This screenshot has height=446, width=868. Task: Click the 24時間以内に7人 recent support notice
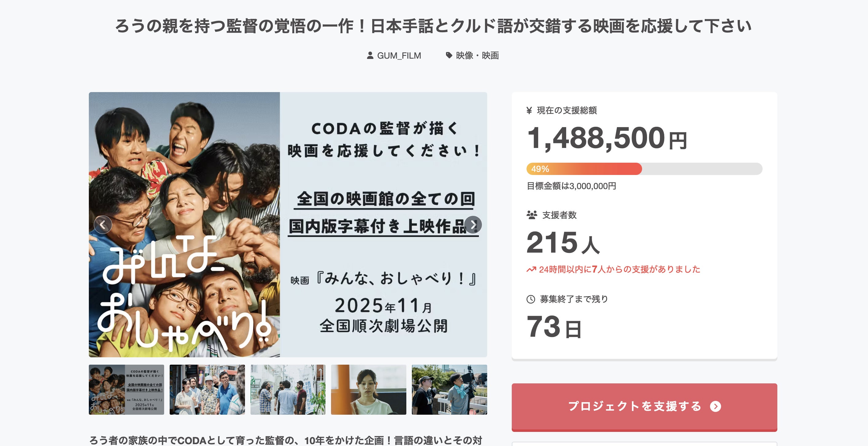[x=619, y=269]
